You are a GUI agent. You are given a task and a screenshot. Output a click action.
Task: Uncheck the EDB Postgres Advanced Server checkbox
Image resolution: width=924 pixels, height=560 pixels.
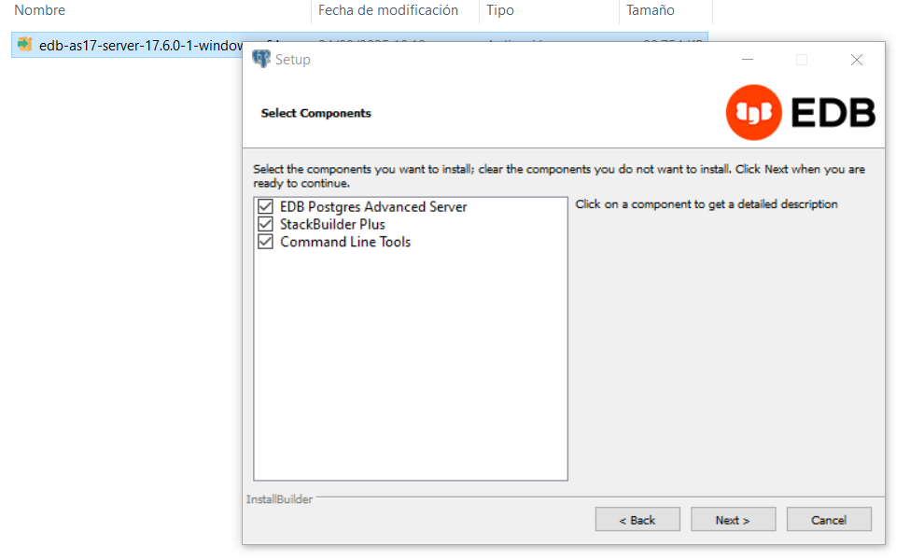(x=265, y=206)
